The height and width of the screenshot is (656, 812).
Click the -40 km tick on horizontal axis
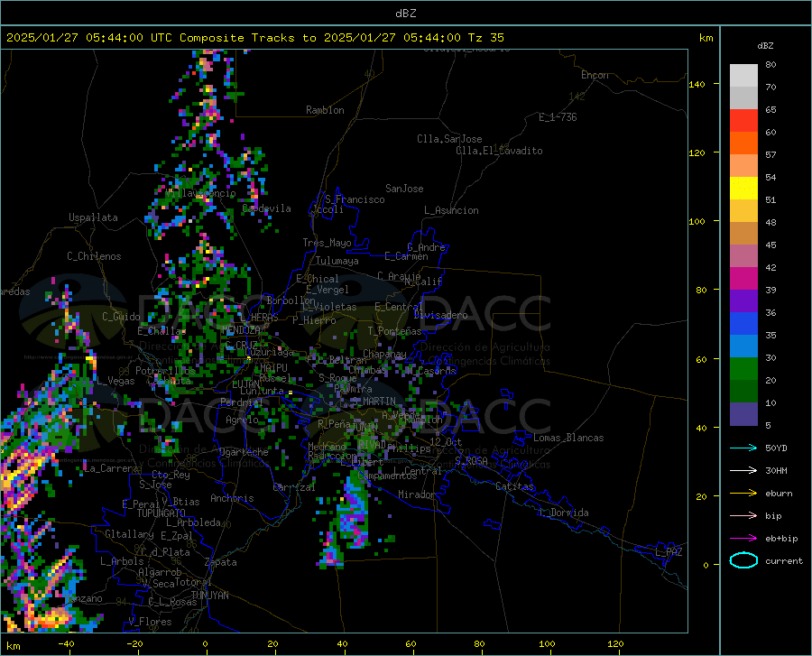pos(66,643)
